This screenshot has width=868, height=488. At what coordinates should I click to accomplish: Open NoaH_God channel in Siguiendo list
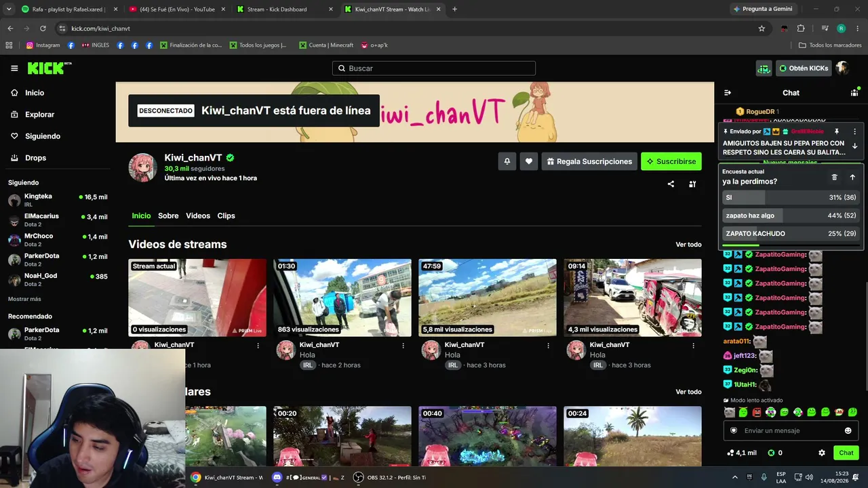tap(58, 279)
